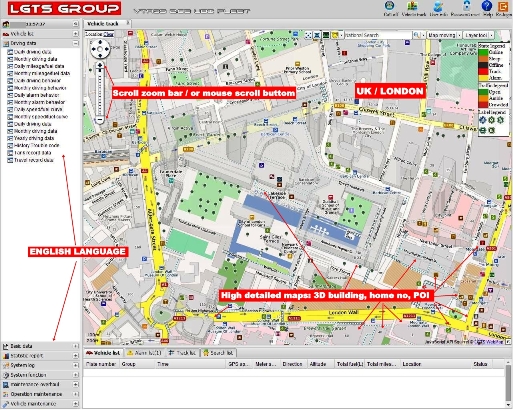Open the Map moving dropdown
This screenshot has height=410, width=513.
point(444,35)
